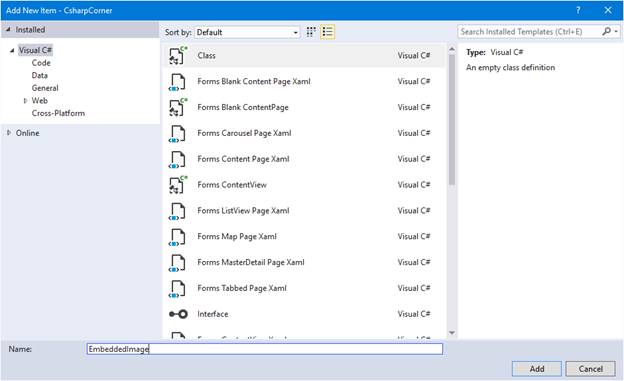
Task: Select the Web category
Action: click(x=39, y=101)
